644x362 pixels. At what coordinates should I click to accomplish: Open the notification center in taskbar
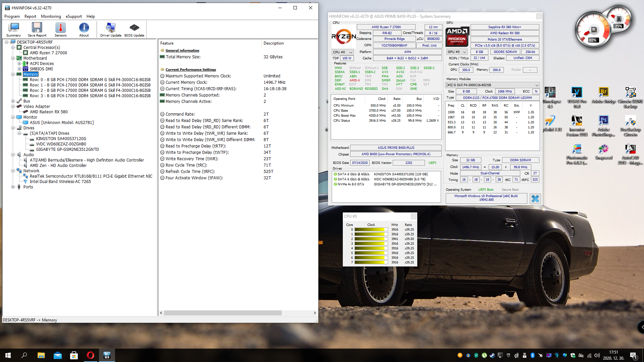point(634,355)
